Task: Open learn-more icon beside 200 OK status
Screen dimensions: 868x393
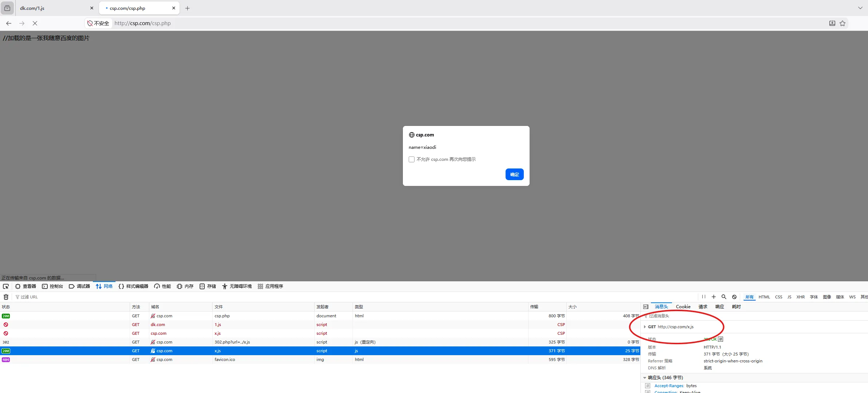Action: [x=720, y=339]
